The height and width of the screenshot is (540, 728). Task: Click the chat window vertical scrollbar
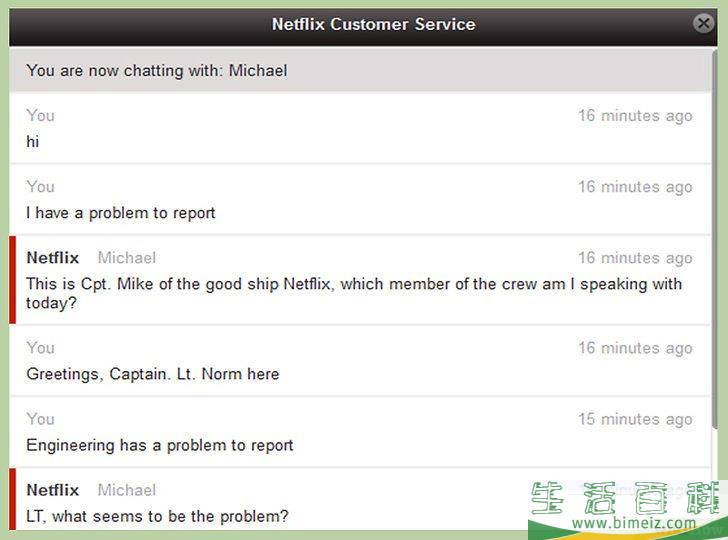click(x=715, y=239)
